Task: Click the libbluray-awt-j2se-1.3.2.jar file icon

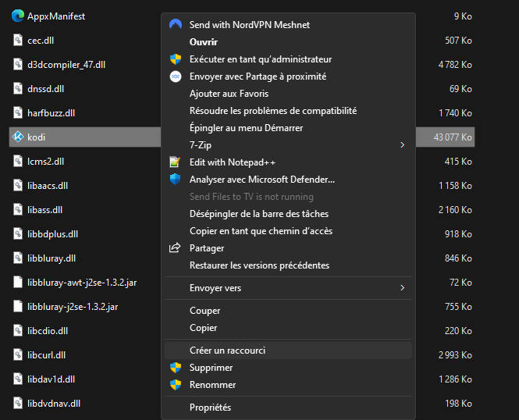Action: [x=18, y=282]
